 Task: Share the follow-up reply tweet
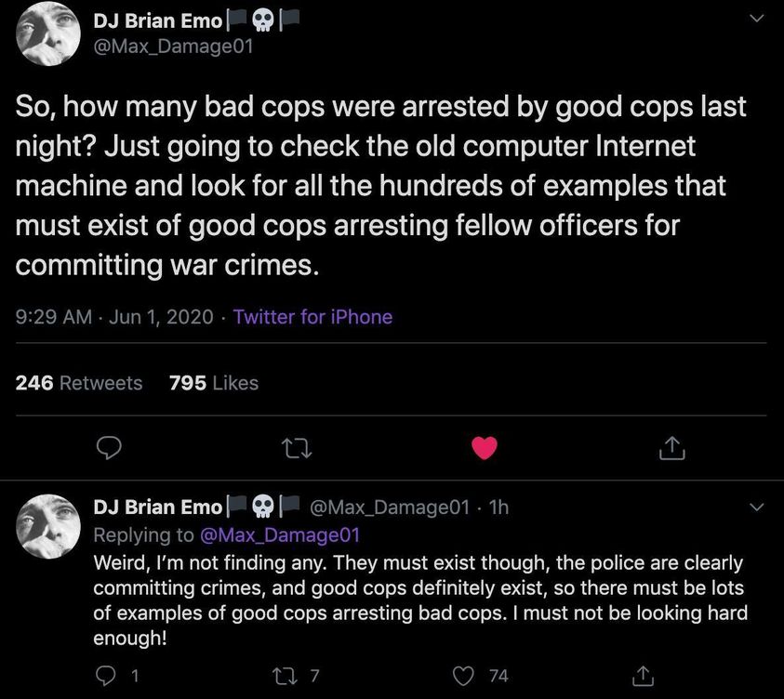point(642,676)
